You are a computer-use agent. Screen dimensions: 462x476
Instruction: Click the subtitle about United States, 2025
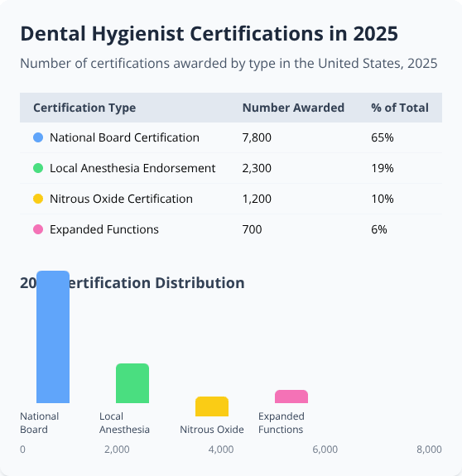click(229, 64)
